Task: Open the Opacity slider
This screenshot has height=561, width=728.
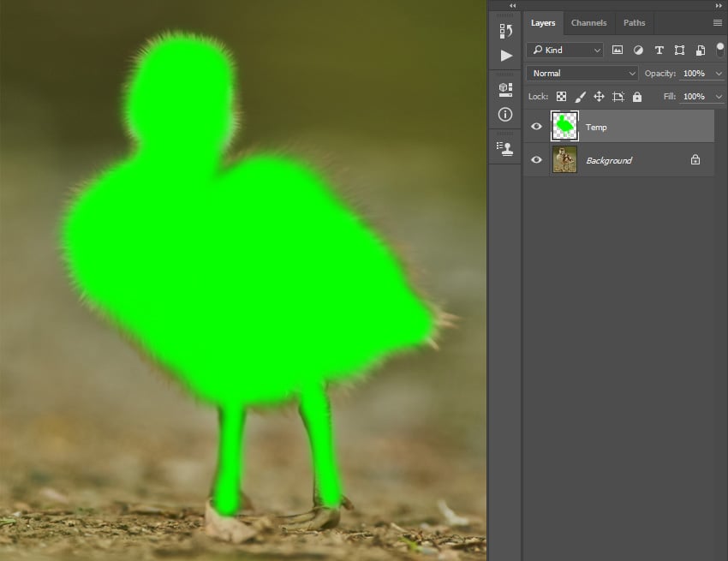Action: click(x=718, y=74)
